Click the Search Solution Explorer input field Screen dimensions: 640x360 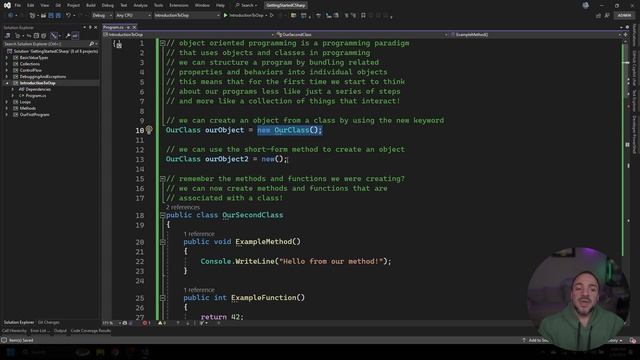[45, 44]
